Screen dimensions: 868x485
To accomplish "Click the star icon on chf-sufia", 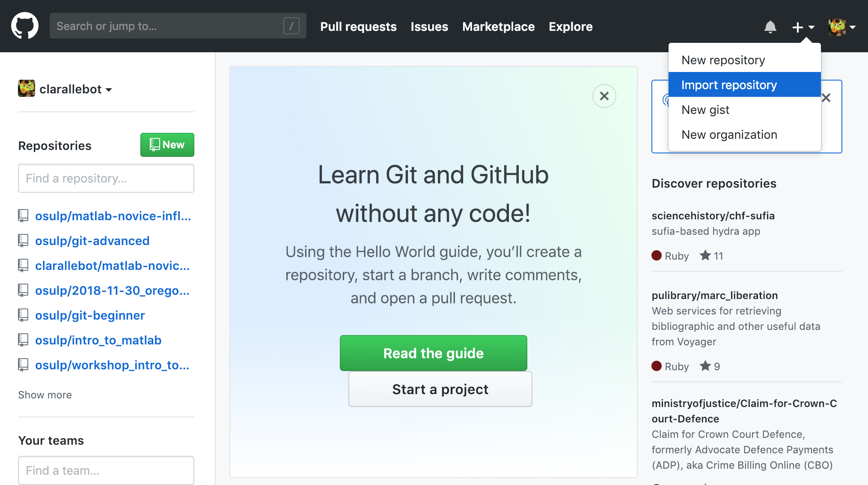I will click(x=705, y=256).
